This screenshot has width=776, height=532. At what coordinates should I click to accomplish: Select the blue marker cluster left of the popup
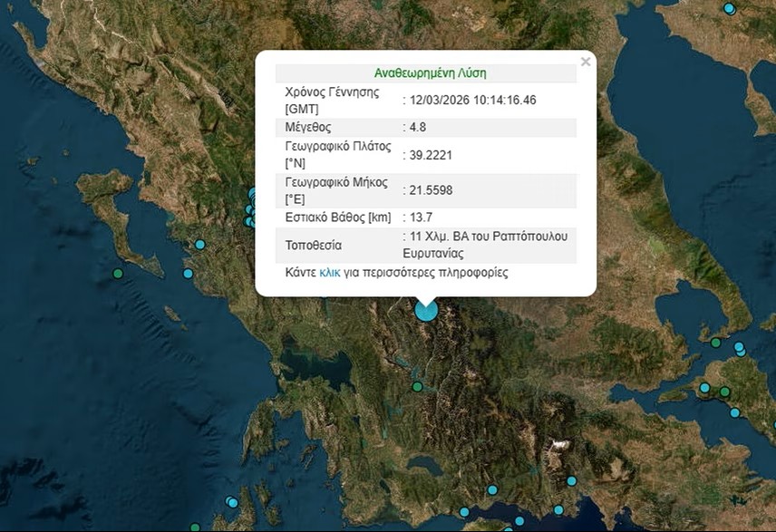251,208
